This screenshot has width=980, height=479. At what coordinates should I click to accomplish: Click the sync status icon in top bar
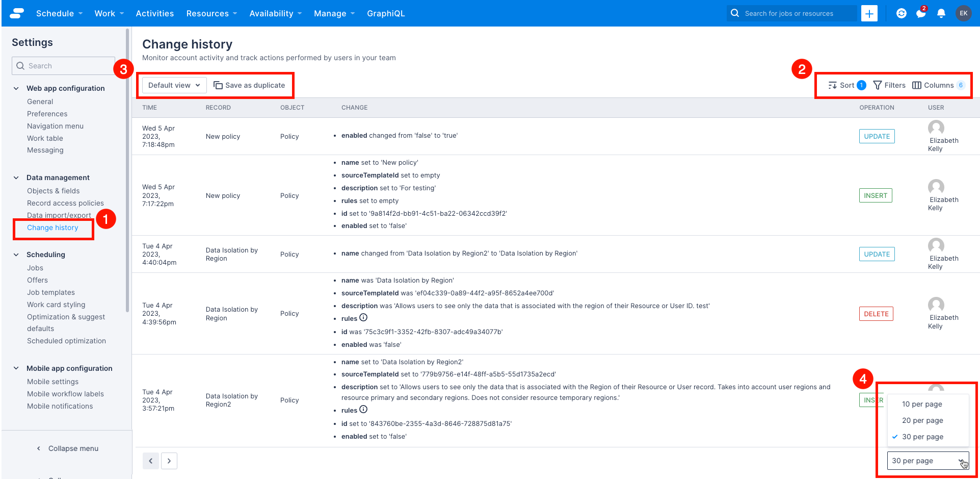coord(901,13)
